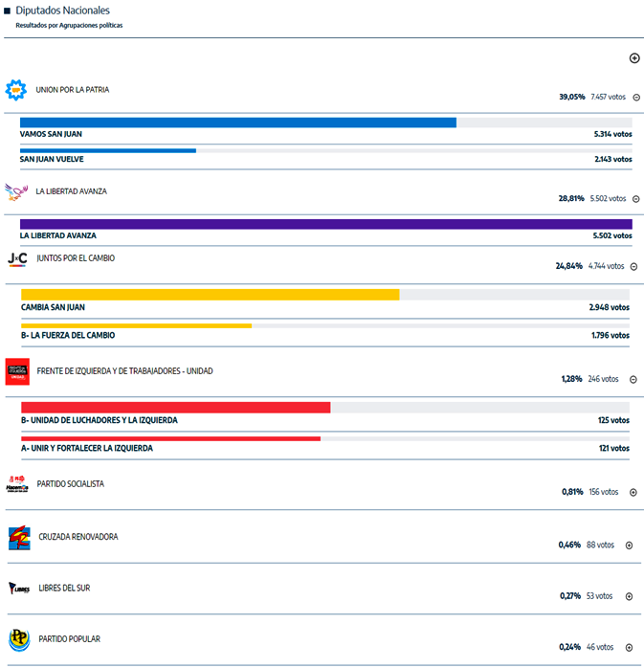Click the Cruzada Renovadora logo
Image resolution: width=644 pixels, height=668 pixels.
click(18, 538)
